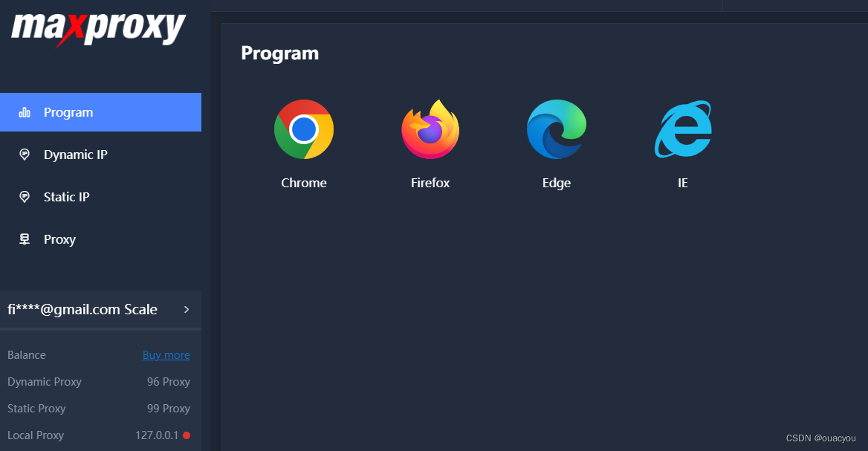Click the pin icon beside Static IP
Image resolution: width=868 pixels, height=451 pixels.
coord(25,196)
